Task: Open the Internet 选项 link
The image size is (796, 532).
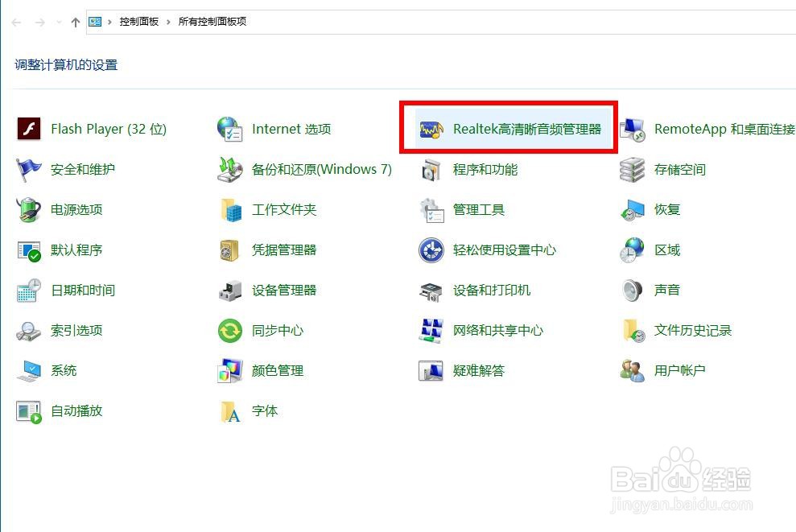Action: click(x=291, y=129)
